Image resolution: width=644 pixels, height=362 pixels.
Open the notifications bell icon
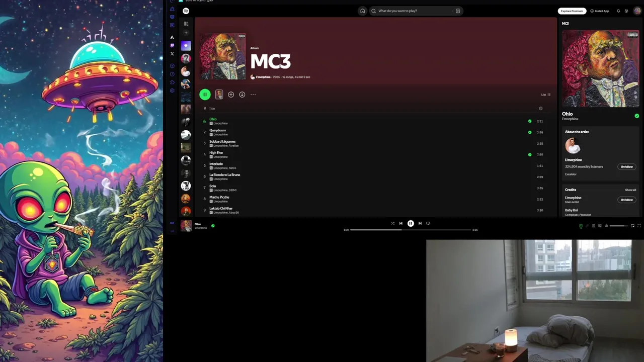(x=618, y=11)
